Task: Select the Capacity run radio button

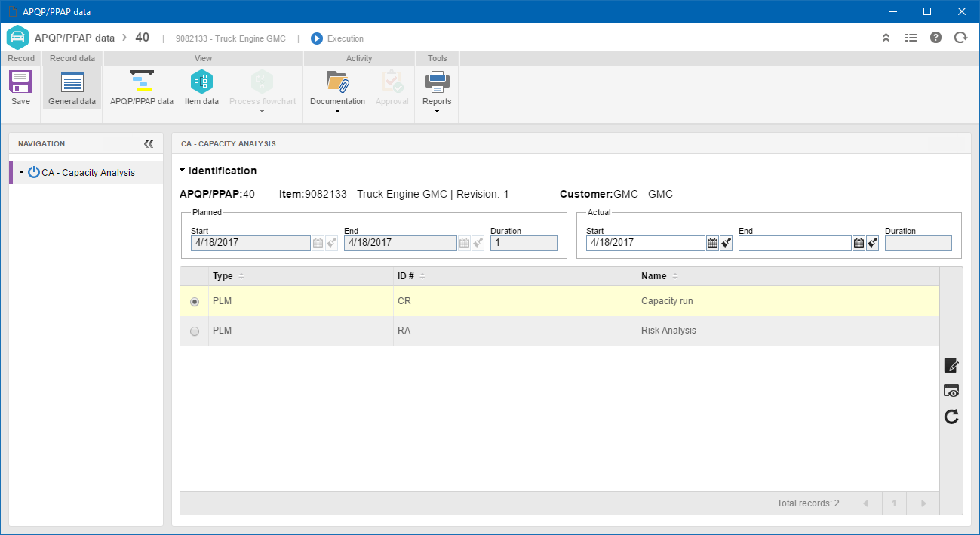Action: pos(195,301)
